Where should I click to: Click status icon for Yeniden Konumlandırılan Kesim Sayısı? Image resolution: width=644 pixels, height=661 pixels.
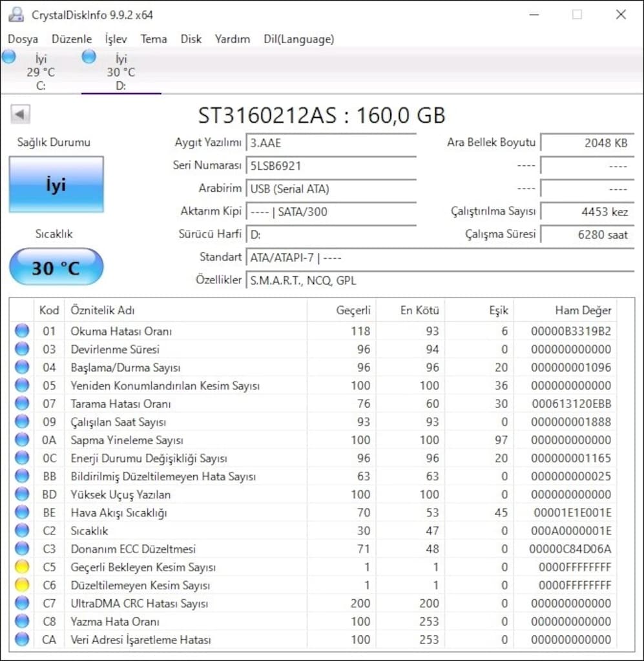click(22, 385)
